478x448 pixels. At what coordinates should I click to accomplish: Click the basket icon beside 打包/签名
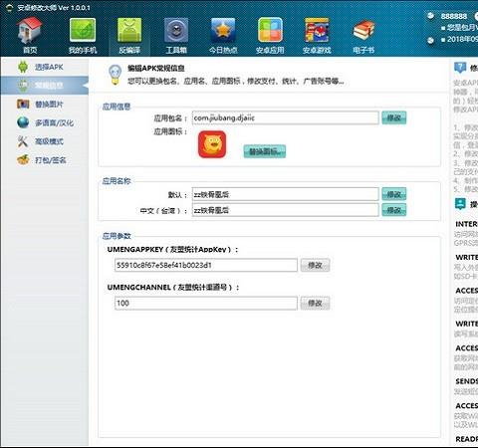23,160
